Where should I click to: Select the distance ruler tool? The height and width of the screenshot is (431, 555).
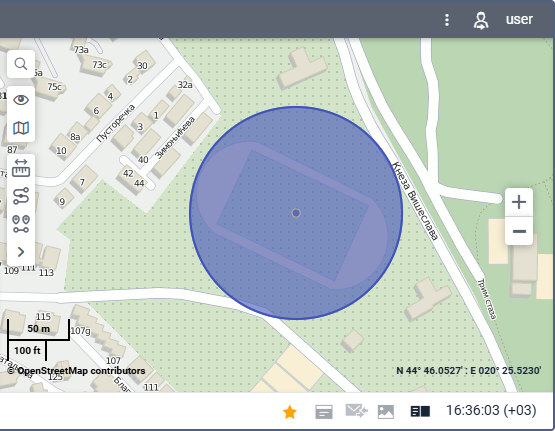point(21,168)
